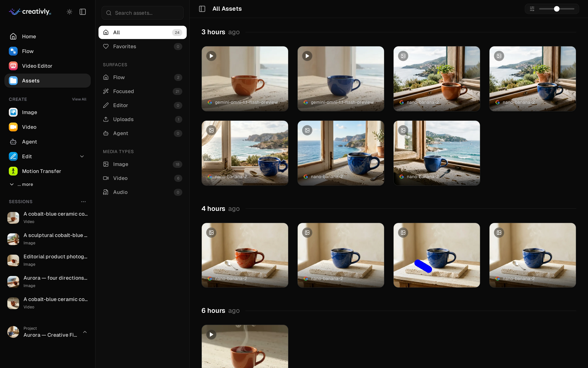Viewport: 588px width, 368px height.
Task: Open the Flow workspace
Action: point(48,51)
